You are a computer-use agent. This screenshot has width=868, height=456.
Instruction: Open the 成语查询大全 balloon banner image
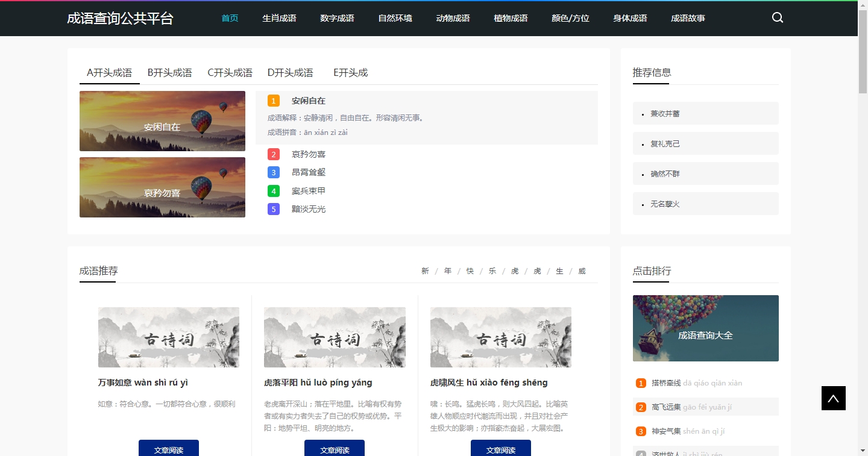705,328
